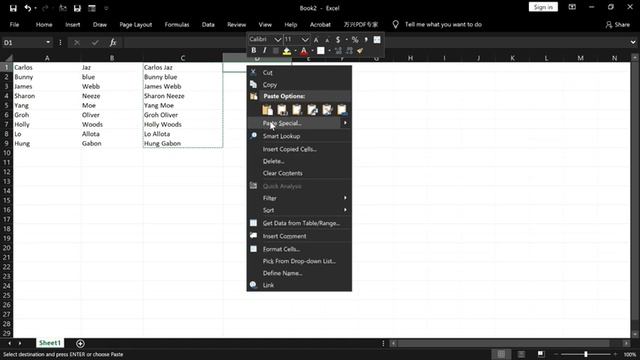The width and height of the screenshot is (640, 360).
Task: Click the Increase Decimal icon
Action: [338, 51]
